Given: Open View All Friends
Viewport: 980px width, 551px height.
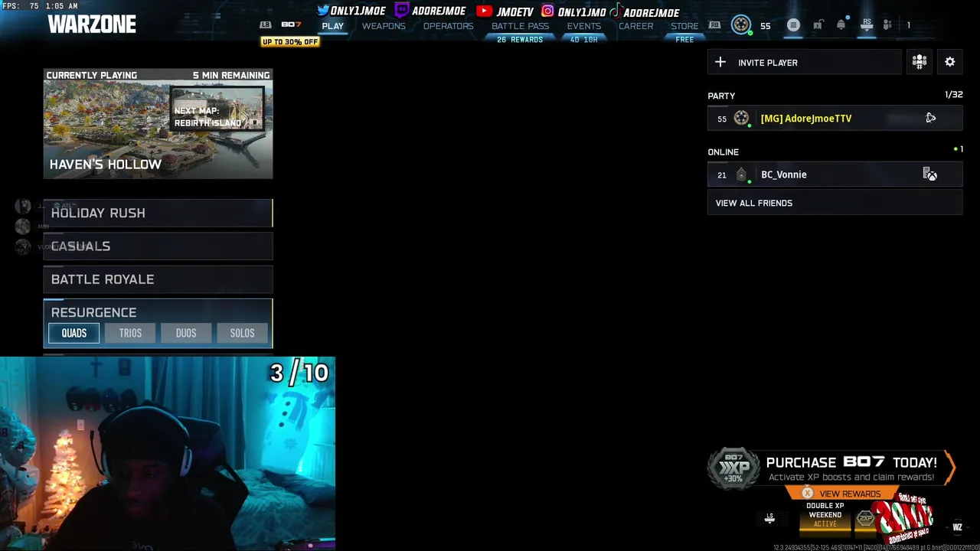Looking at the screenshot, I should (835, 203).
